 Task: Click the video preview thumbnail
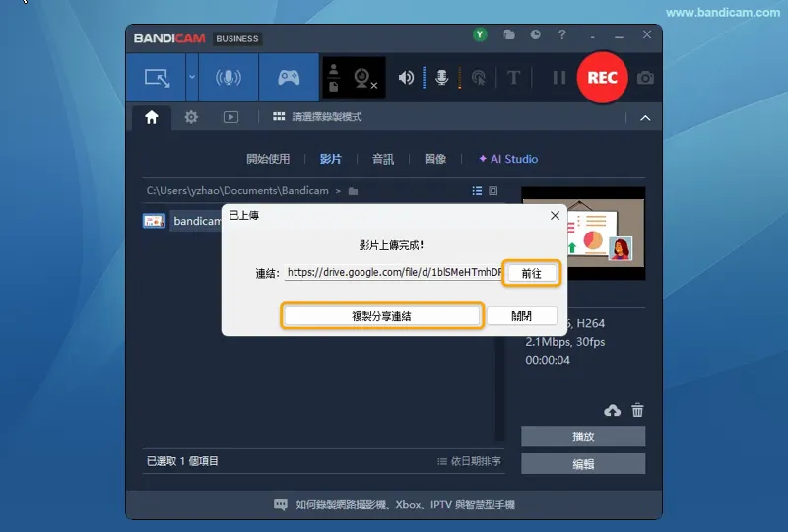click(583, 233)
